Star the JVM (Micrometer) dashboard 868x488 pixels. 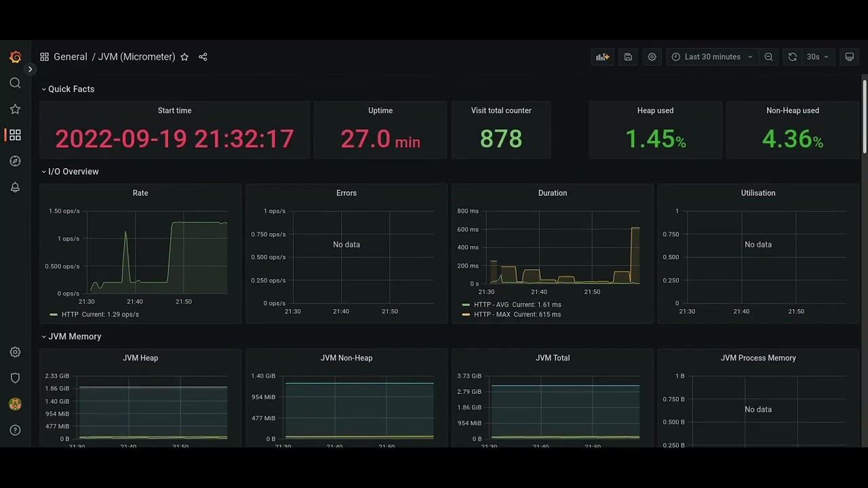point(184,57)
